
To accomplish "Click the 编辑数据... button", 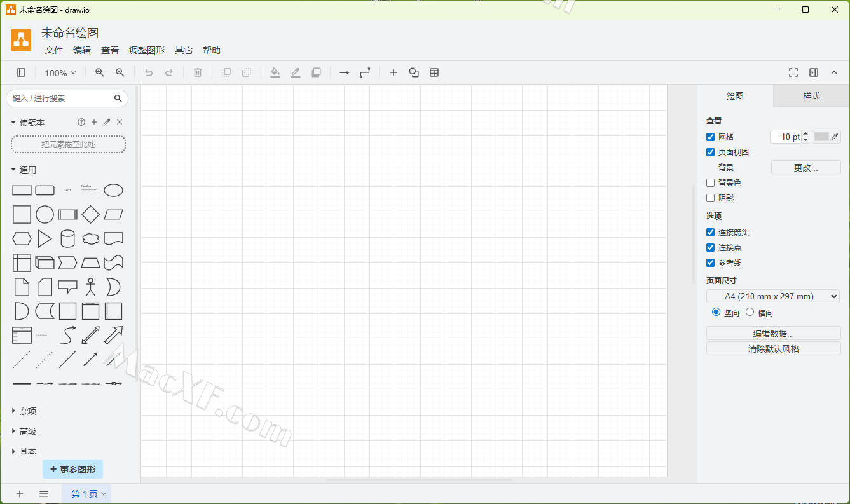I will click(x=774, y=333).
